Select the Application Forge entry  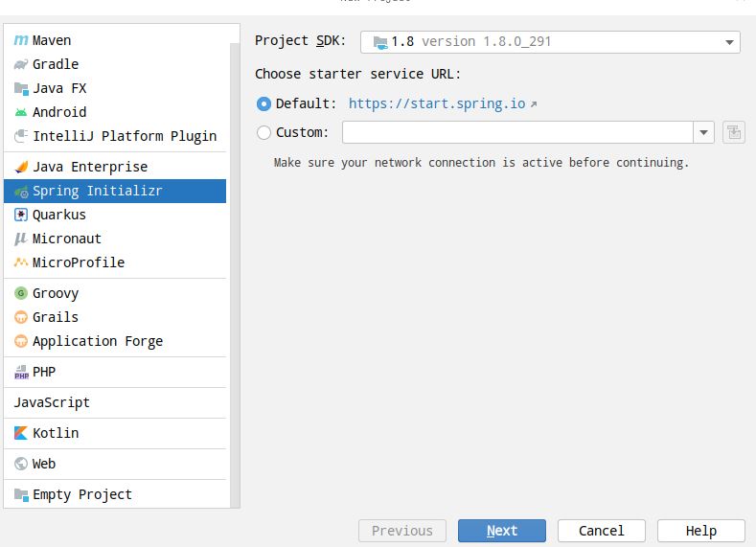115,341
